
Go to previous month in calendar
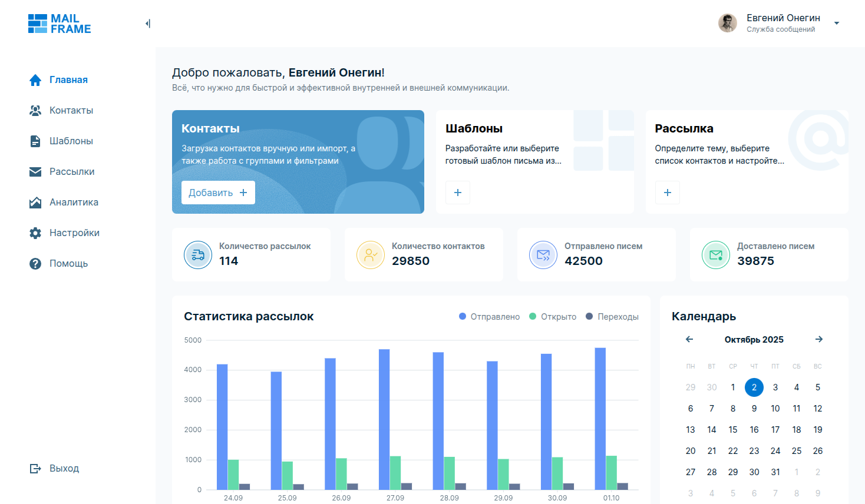pyautogui.click(x=689, y=339)
